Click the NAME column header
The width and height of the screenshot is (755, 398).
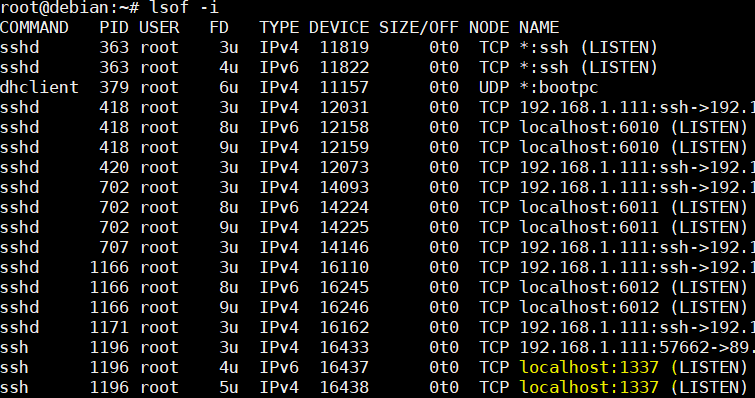[x=539, y=27]
